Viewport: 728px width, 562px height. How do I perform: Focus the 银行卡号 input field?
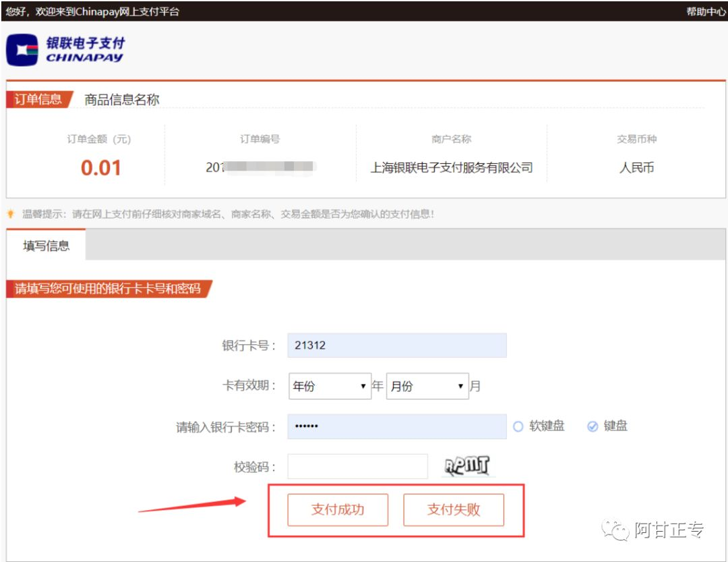coord(397,345)
